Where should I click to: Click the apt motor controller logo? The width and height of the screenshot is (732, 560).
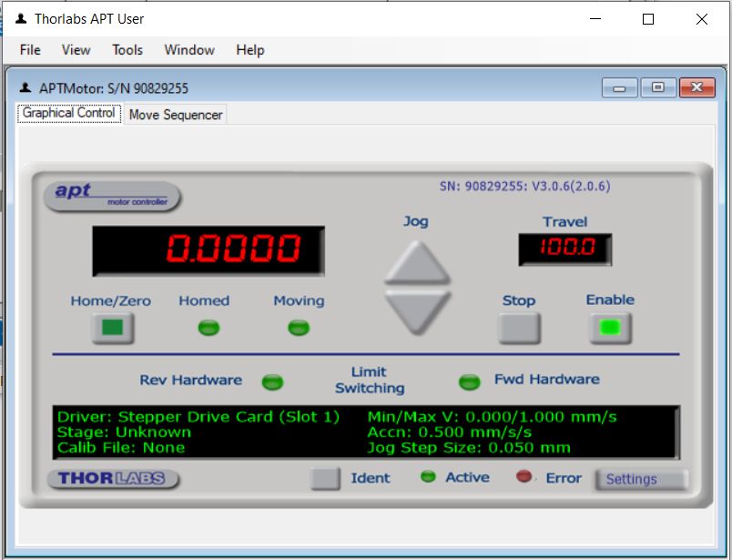(x=112, y=196)
